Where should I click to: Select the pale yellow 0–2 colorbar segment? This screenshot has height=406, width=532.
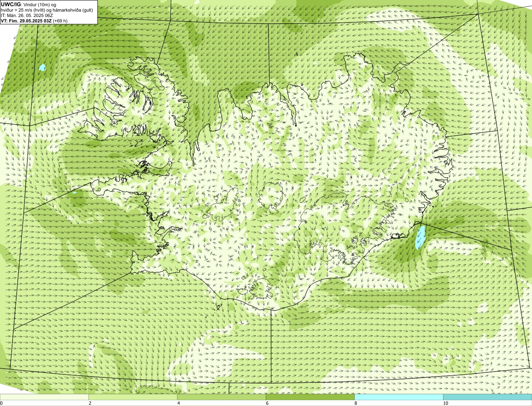pyautogui.click(x=44, y=397)
